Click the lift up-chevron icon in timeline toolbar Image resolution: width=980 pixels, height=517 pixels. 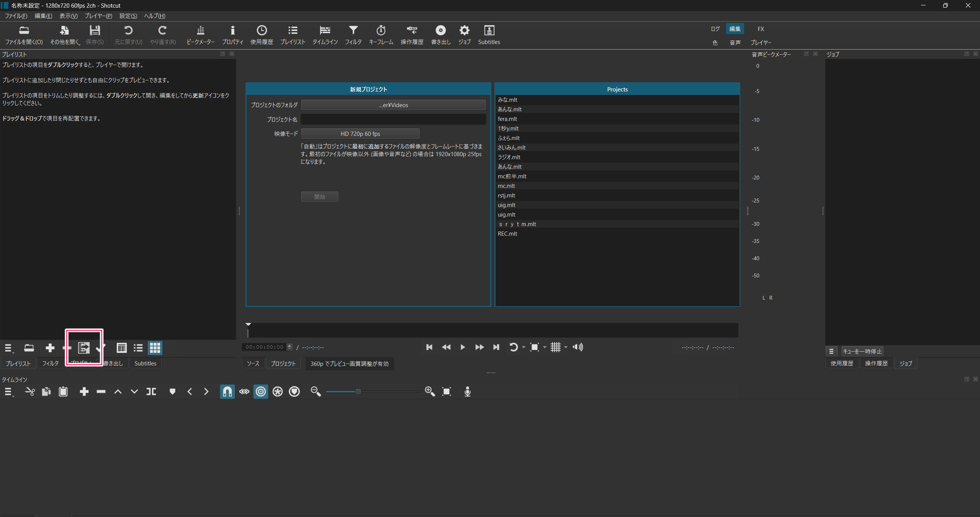118,391
